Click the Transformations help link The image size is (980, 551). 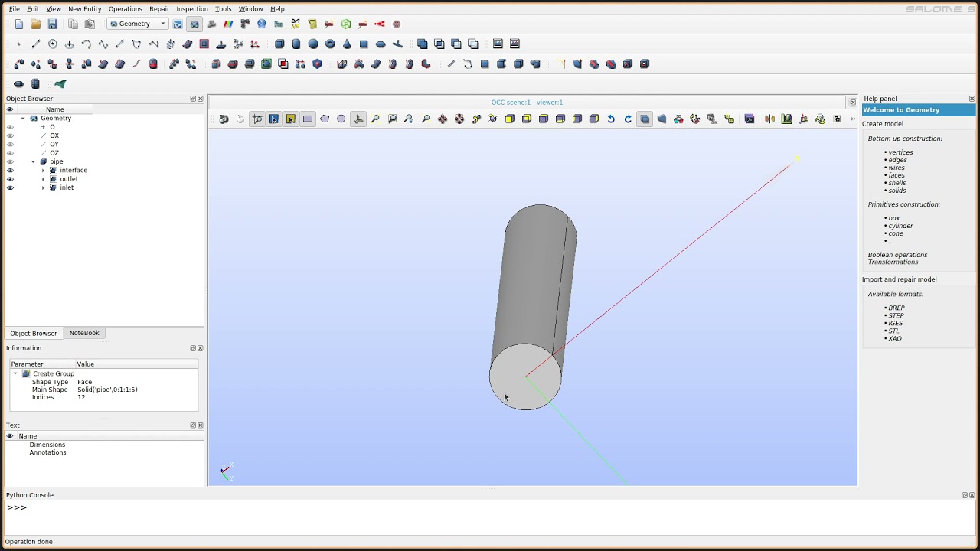[x=893, y=262]
